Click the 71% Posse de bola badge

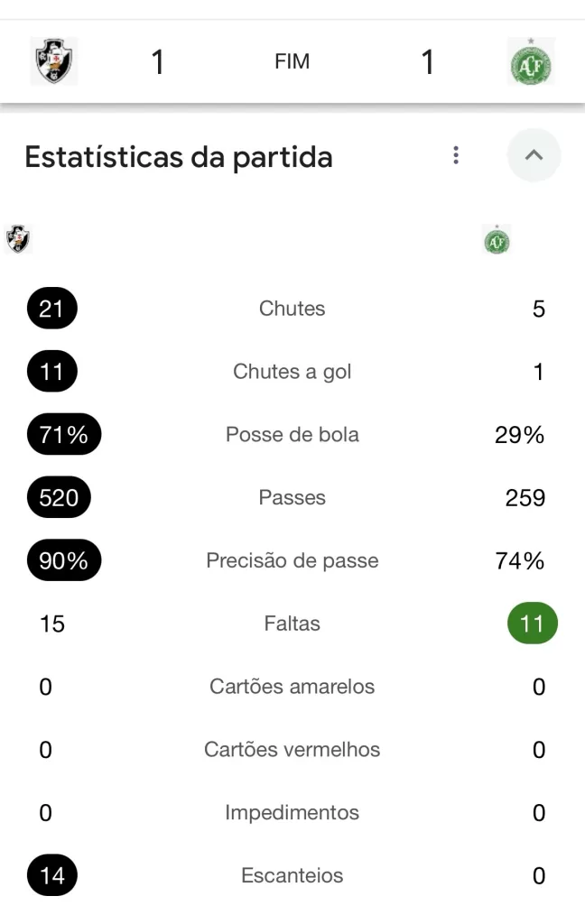[64, 435]
